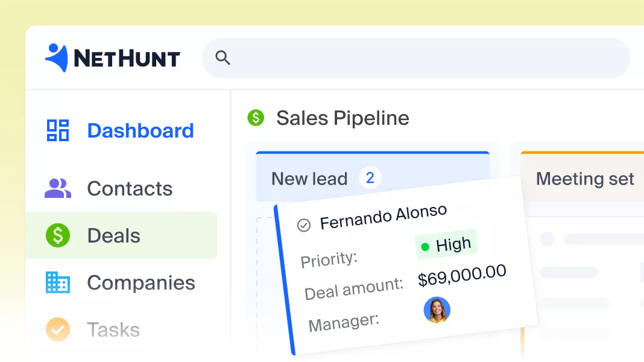Click the search magnifier icon
Screen dimensions: 644x362
pos(223,57)
